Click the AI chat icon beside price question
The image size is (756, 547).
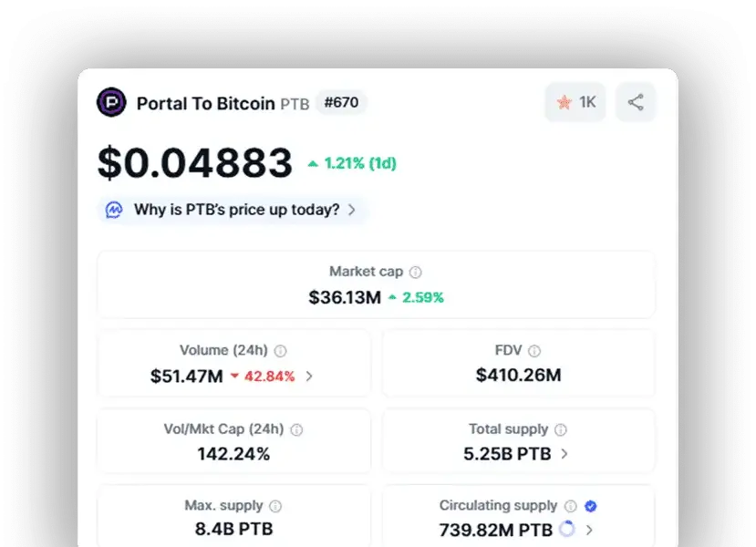tap(114, 210)
